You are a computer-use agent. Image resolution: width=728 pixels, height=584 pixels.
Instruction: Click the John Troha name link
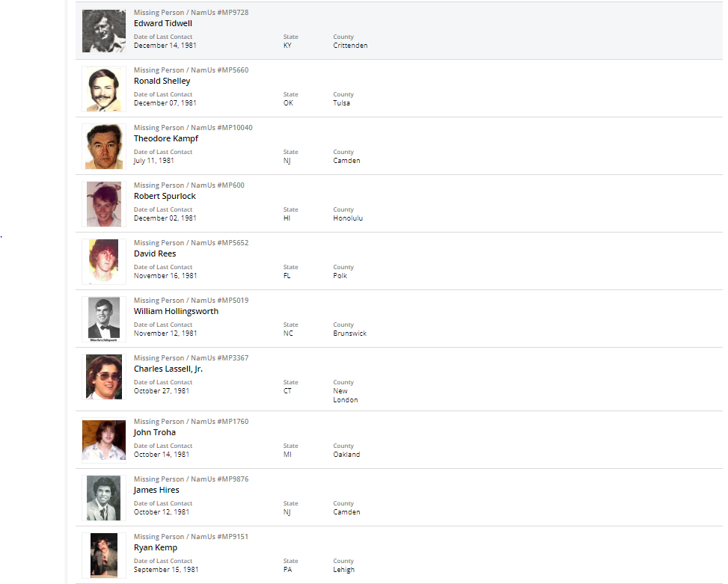[155, 432]
